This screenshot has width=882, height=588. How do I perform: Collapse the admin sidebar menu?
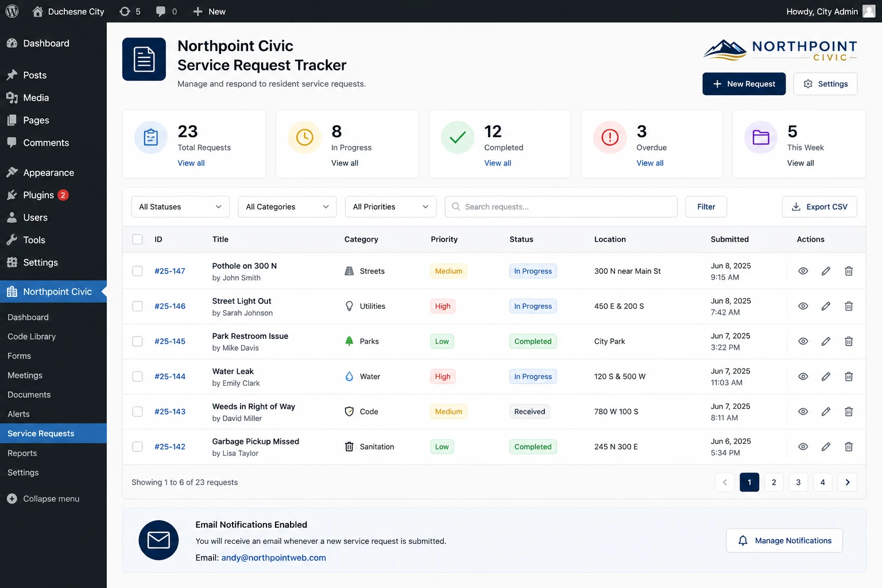click(43, 499)
